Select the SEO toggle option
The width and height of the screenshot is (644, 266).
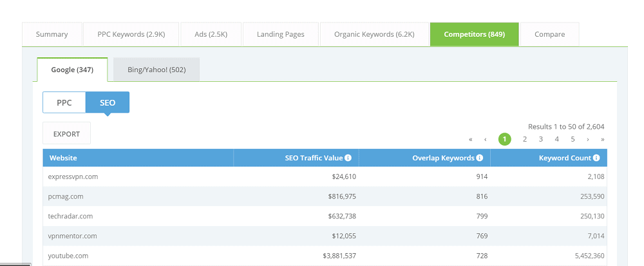pos(108,102)
